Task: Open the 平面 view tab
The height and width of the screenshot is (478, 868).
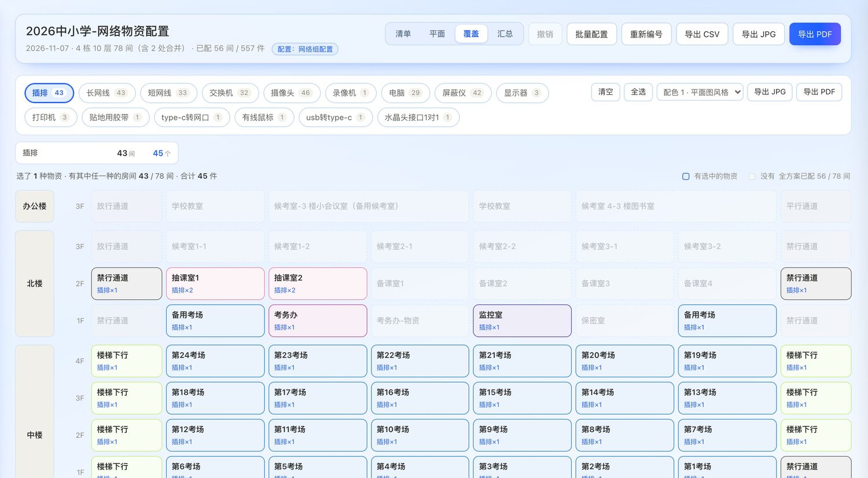Action: pyautogui.click(x=437, y=34)
